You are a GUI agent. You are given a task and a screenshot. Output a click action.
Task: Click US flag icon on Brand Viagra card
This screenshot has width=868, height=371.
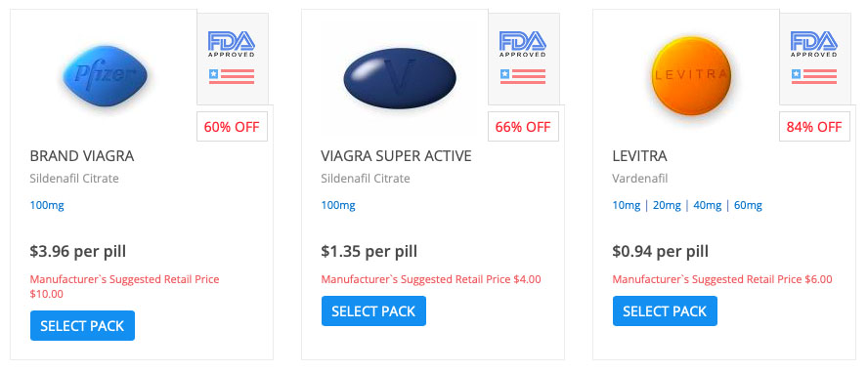point(232,76)
